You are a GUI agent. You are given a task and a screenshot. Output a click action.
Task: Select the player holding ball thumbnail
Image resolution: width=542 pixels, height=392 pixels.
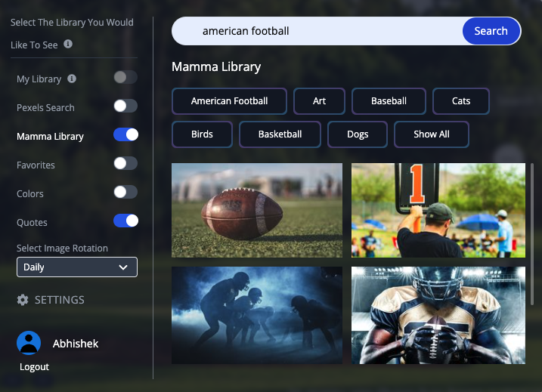(438, 315)
